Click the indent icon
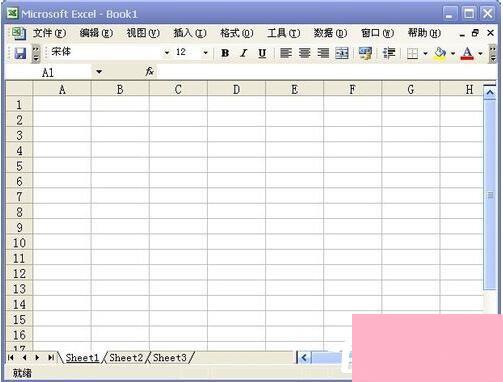The height and width of the screenshot is (382, 503). coord(389,53)
